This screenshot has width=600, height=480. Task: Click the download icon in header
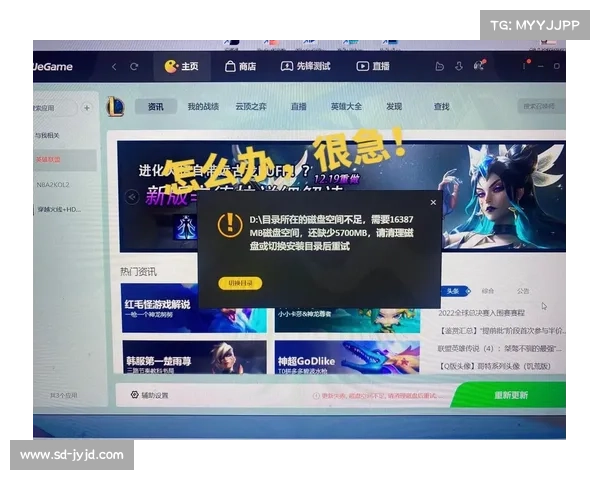click(x=458, y=66)
